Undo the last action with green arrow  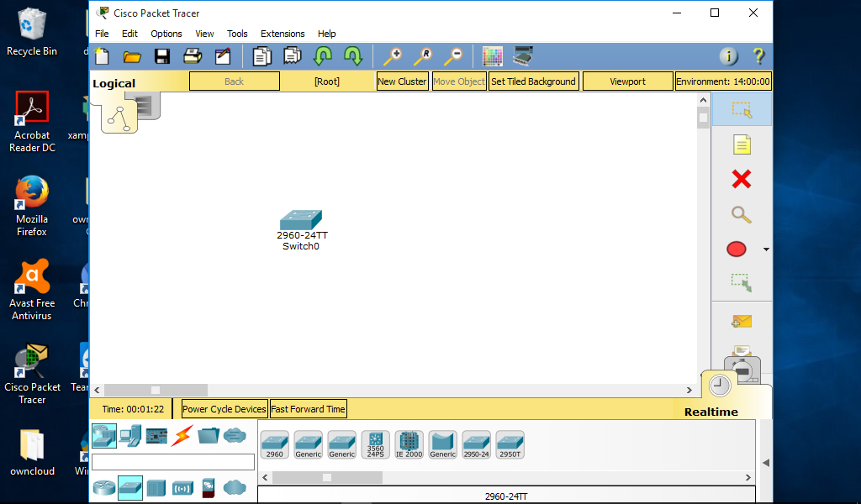pyautogui.click(x=323, y=56)
